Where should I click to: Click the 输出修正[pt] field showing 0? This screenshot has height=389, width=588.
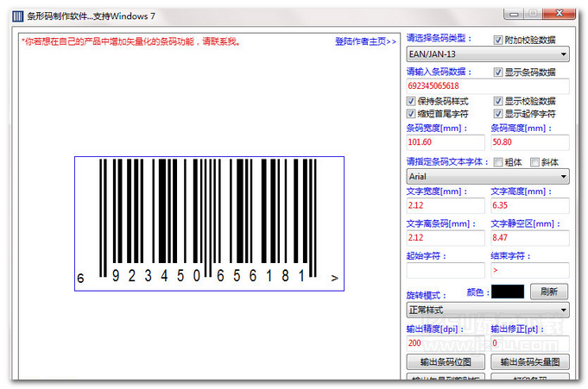point(530,343)
